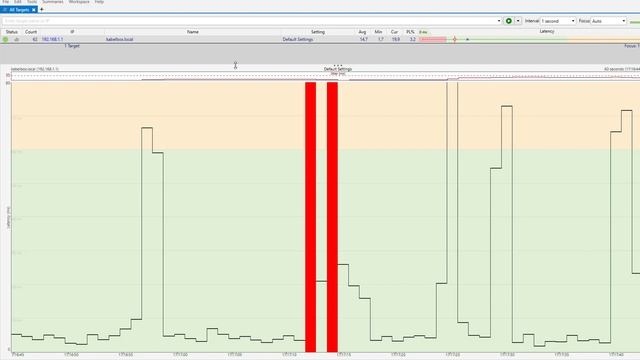
Task: Sort by the Setting column header
Action: coord(318,32)
